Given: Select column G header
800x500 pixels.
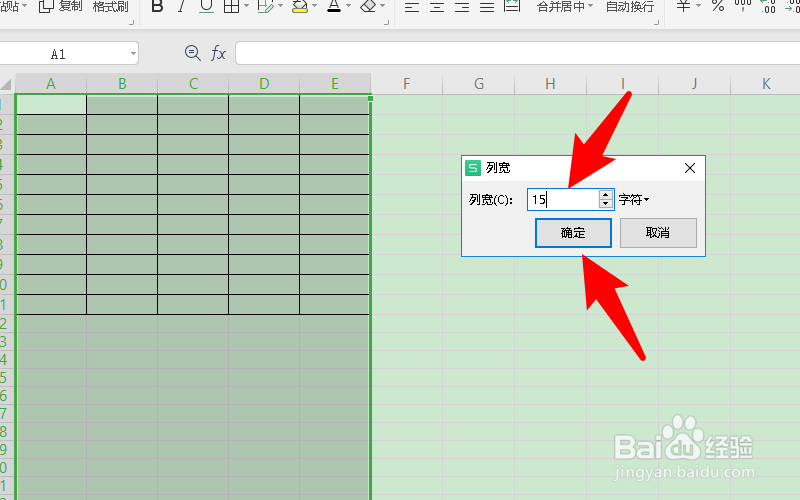Looking at the screenshot, I should coord(479,84).
